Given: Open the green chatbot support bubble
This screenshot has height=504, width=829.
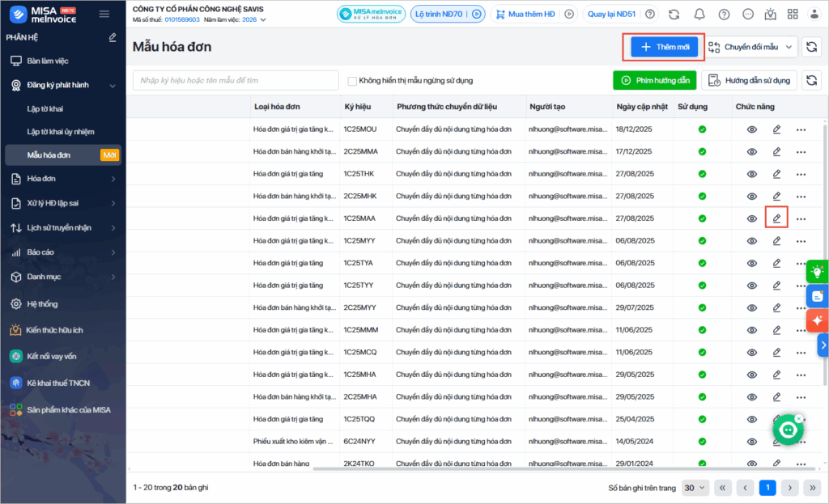Looking at the screenshot, I should 788,430.
